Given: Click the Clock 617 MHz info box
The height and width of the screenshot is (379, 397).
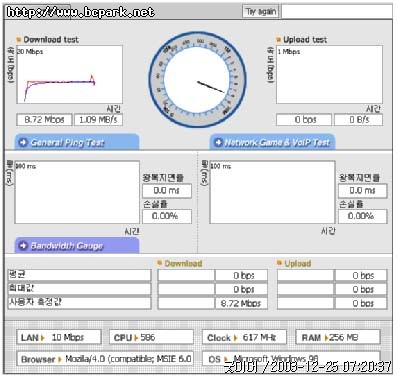Looking at the screenshot, I should 244,337.
